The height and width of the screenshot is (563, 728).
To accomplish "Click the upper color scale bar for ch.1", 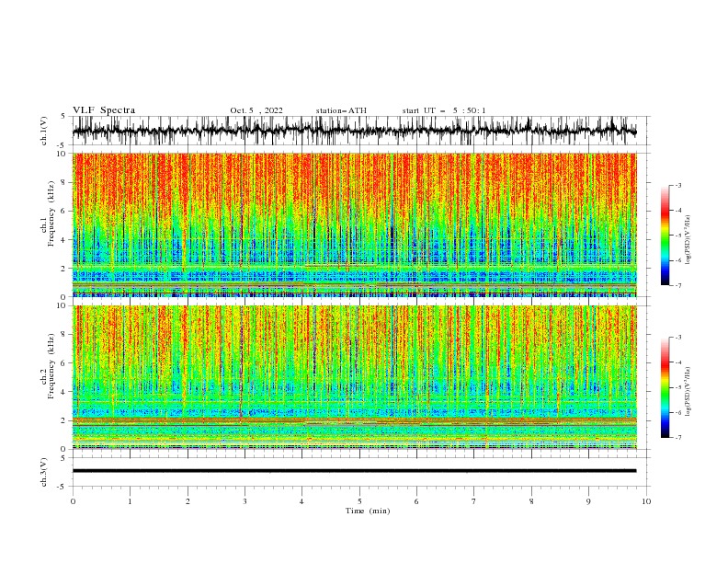I will click(665, 236).
